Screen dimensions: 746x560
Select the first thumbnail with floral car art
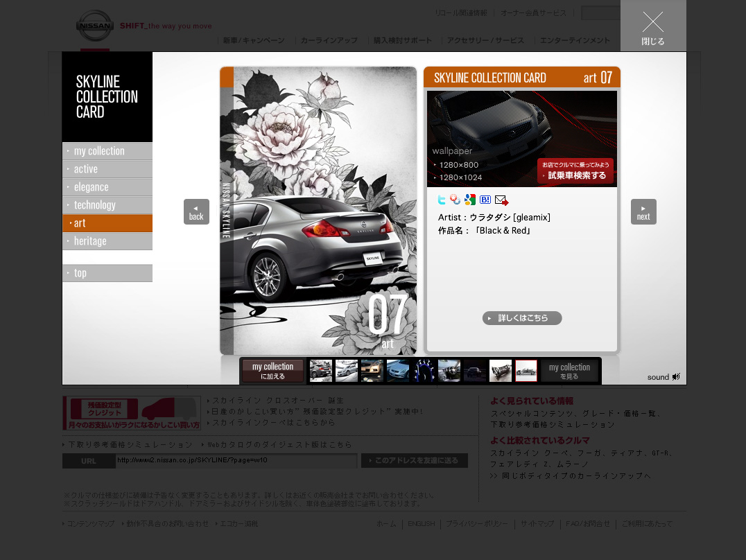(x=321, y=371)
